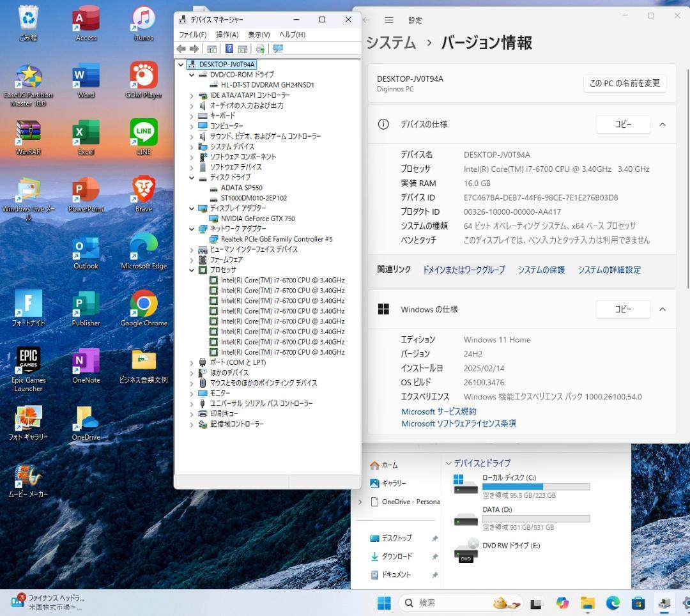Select the iTunes desktop shortcut
The height and width of the screenshot is (616, 690).
[x=144, y=23]
